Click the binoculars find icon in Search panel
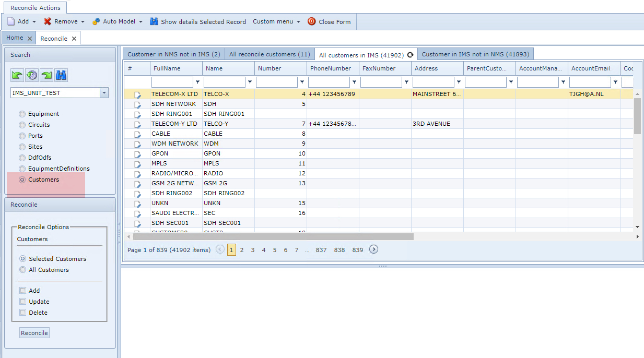 point(61,76)
